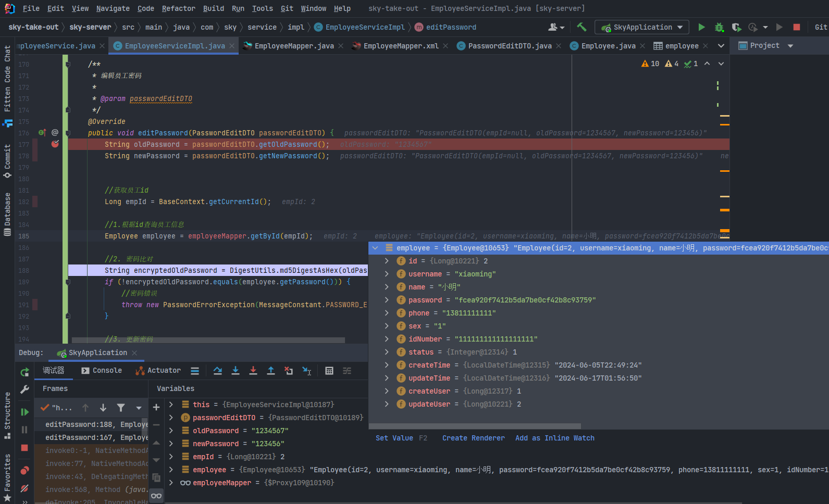Image resolution: width=829 pixels, height=504 pixels.
Task: Go to previous highlighted error arrow
Action: (x=707, y=64)
